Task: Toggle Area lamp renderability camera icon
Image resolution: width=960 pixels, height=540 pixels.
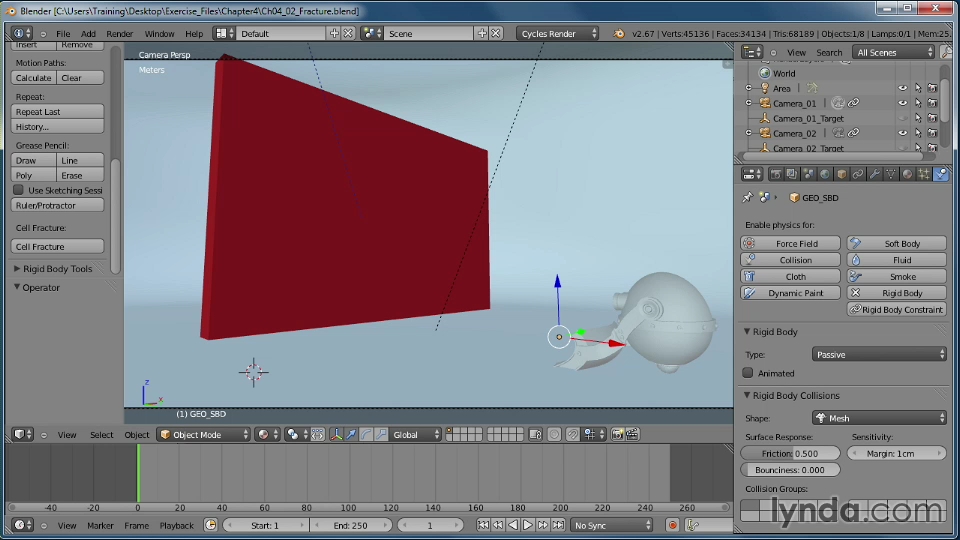Action: point(932,88)
